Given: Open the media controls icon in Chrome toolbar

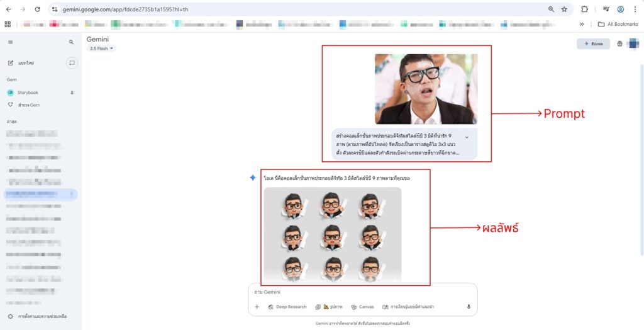Looking at the screenshot, I should pyautogui.click(x=606, y=9).
